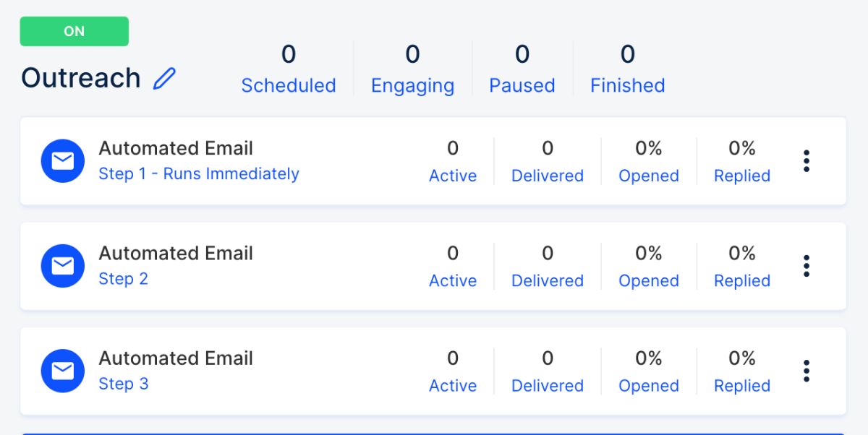868x435 pixels.
Task: Select the Step 2 link
Action: [123, 279]
